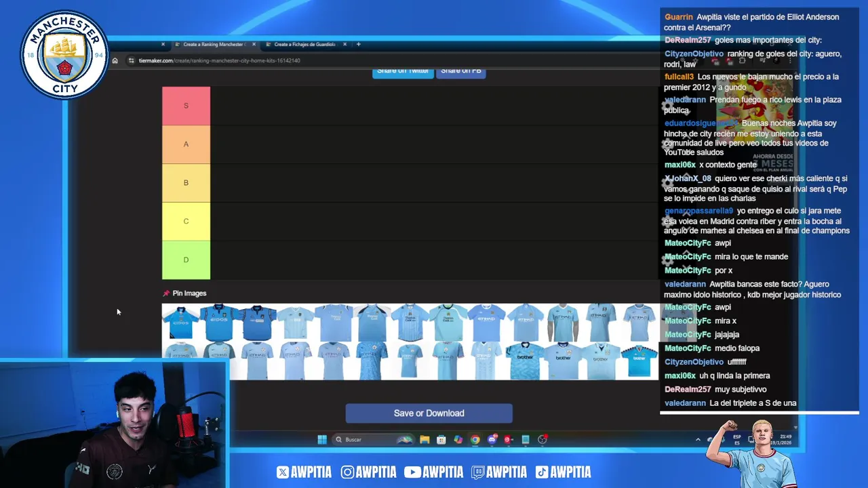The image size is (868, 488).
Task: Click chat username DeRealm257 on 'goles mas importantes'
Action: tap(688, 40)
